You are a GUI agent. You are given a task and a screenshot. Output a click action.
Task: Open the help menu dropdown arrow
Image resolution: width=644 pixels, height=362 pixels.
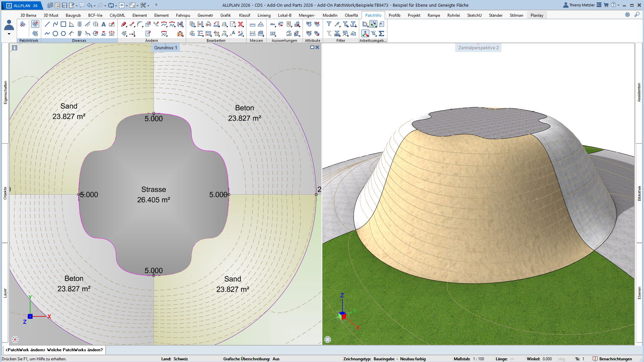click(619, 5)
